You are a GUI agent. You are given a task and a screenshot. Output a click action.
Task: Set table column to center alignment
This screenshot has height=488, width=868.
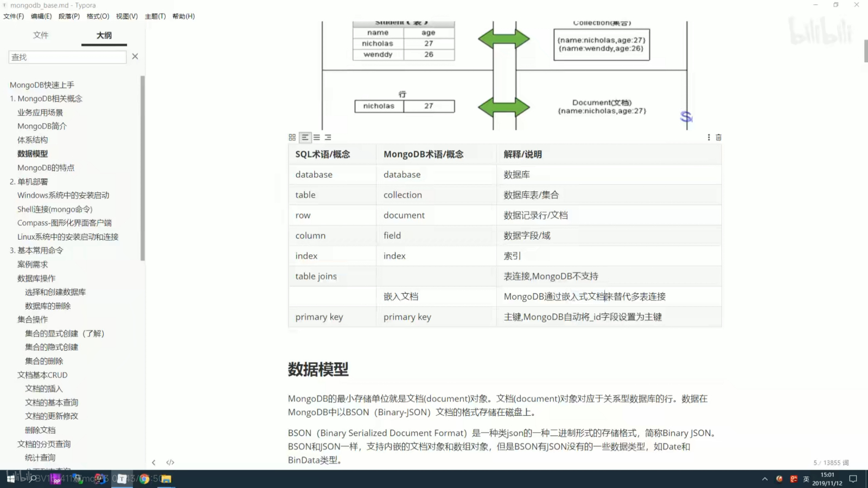tap(316, 137)
